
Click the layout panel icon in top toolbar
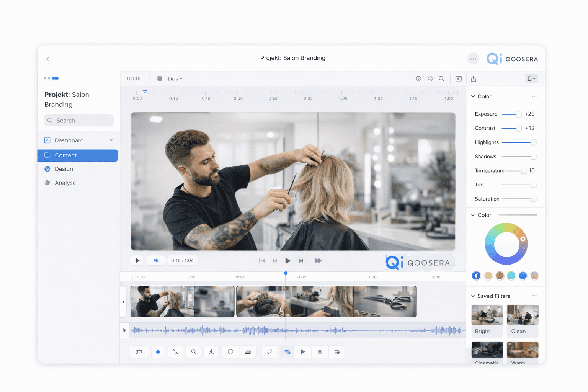pos(459,78)
